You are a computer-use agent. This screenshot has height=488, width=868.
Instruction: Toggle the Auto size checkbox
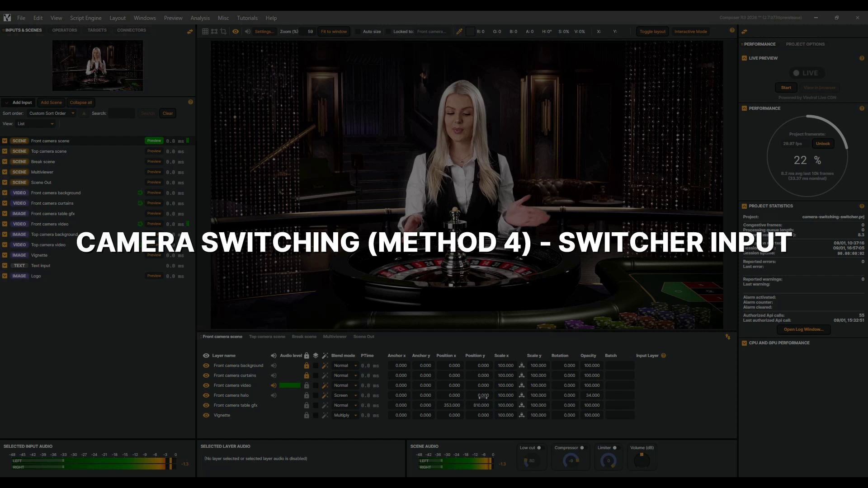point(358,32)
